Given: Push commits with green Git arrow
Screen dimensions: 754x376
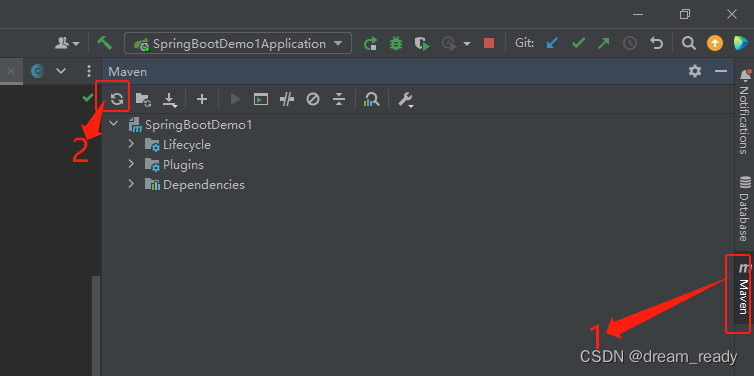Looking at the screenshot, I should (603, 43).
